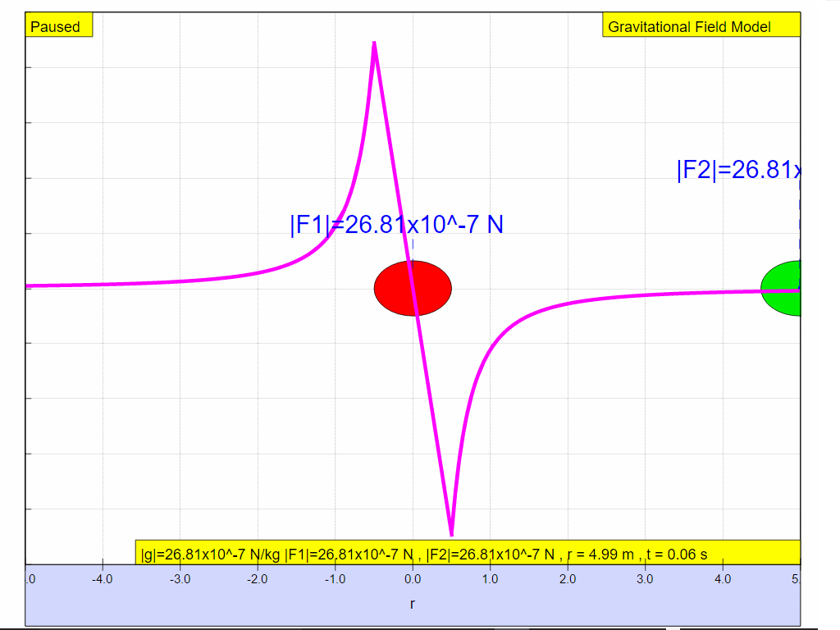
Task: Click the r = 4.99 m readout text
Action: click(600, 555)
